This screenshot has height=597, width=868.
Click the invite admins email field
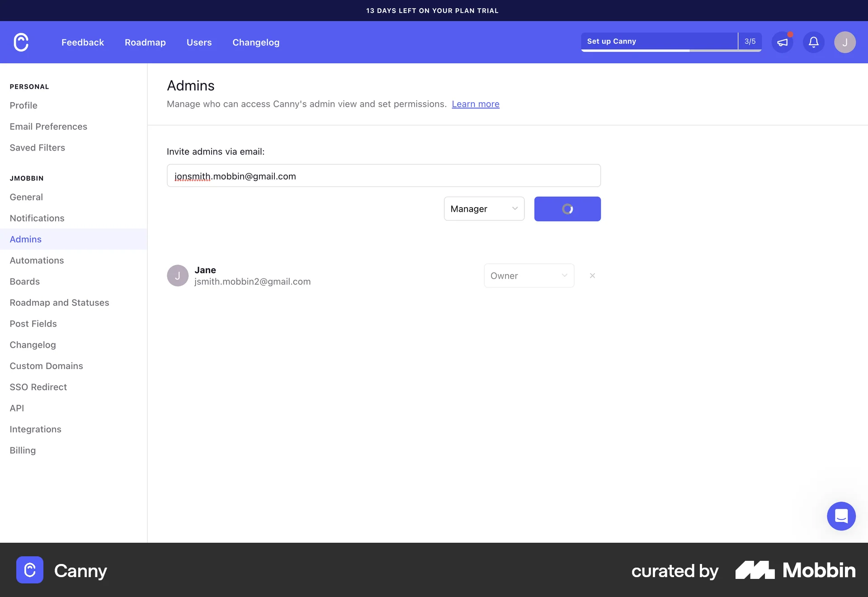pos(383,175)
